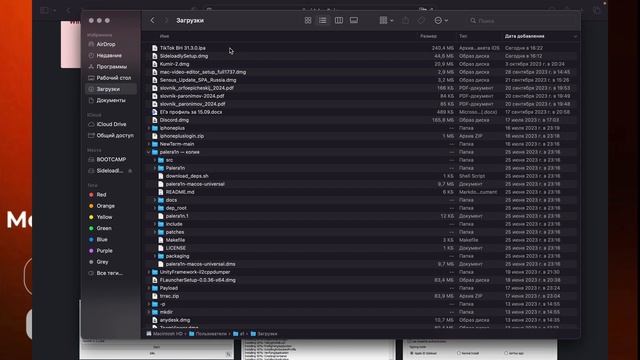Open Рабочий стол in the sidebar
Screen dimensions: 640x360
pyautogui.click(x=113, y=78)
